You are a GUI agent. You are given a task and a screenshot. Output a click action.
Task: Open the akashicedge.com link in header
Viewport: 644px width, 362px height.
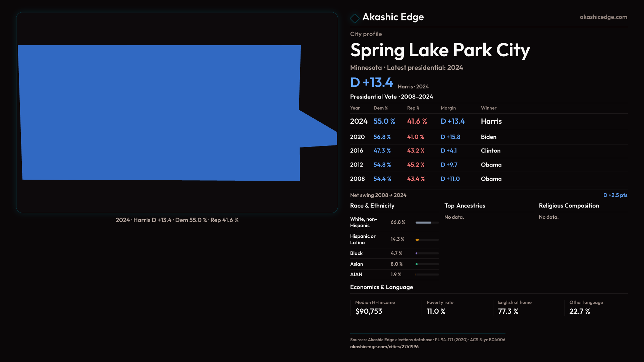(603, 17)
